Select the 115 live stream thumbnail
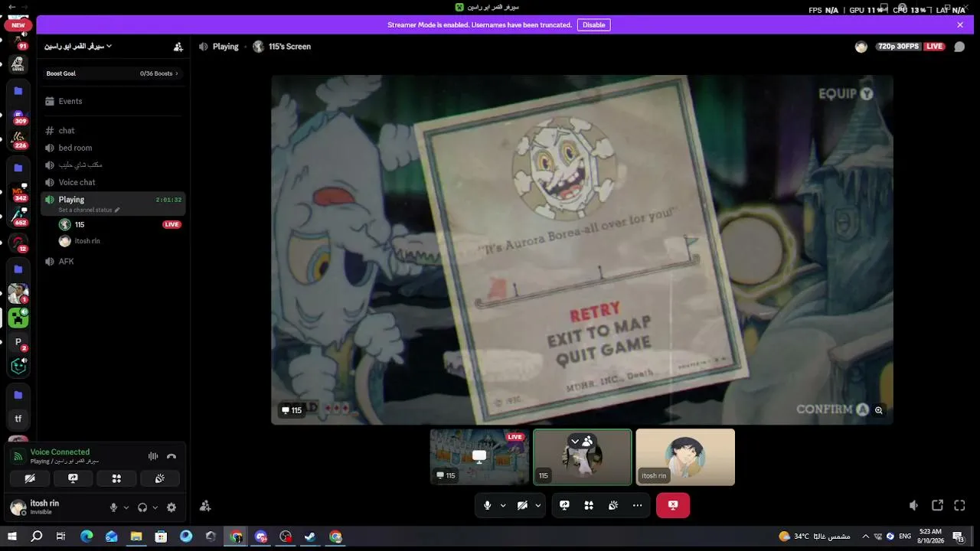 coord(479,457)
